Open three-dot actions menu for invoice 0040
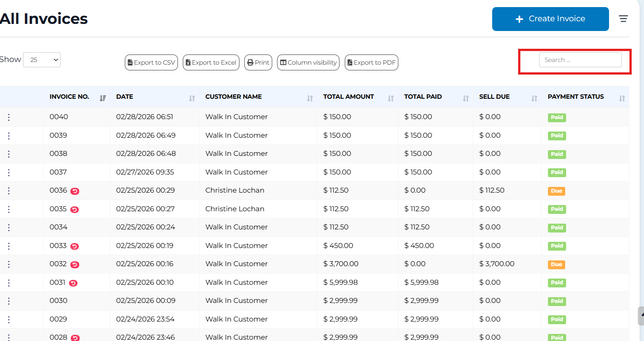 tap(9, 117)
